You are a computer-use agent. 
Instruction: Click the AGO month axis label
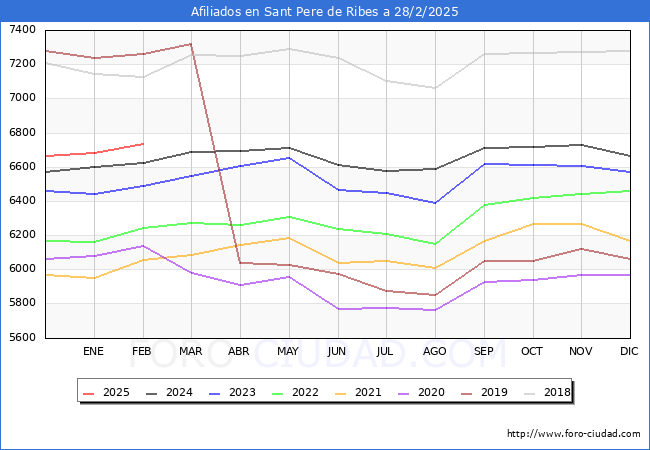pos(434,351)
